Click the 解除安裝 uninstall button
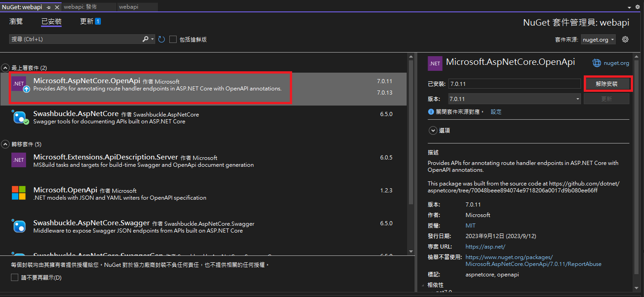The width and height of the screenshot is (644, 297). (x=607, y=84)
